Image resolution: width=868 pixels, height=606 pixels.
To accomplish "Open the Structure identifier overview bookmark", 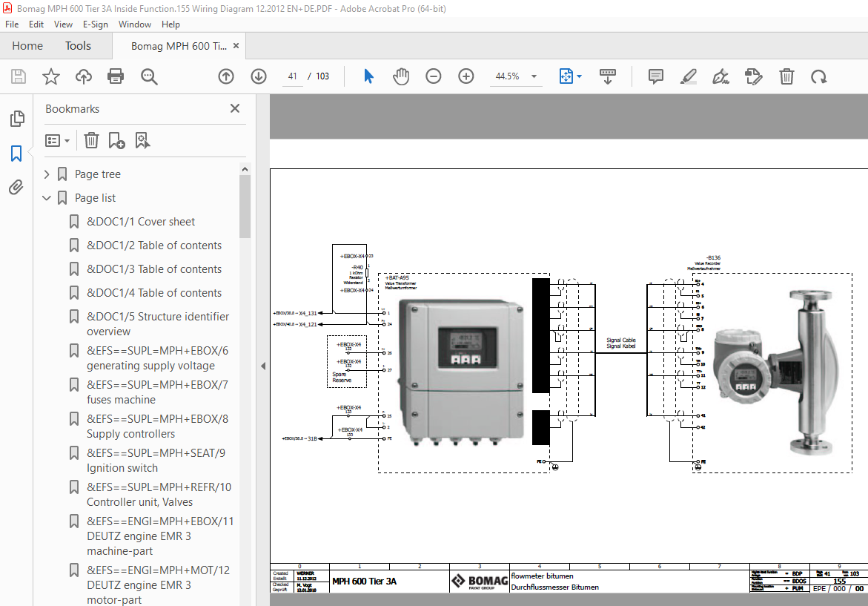I will point(158,324).
